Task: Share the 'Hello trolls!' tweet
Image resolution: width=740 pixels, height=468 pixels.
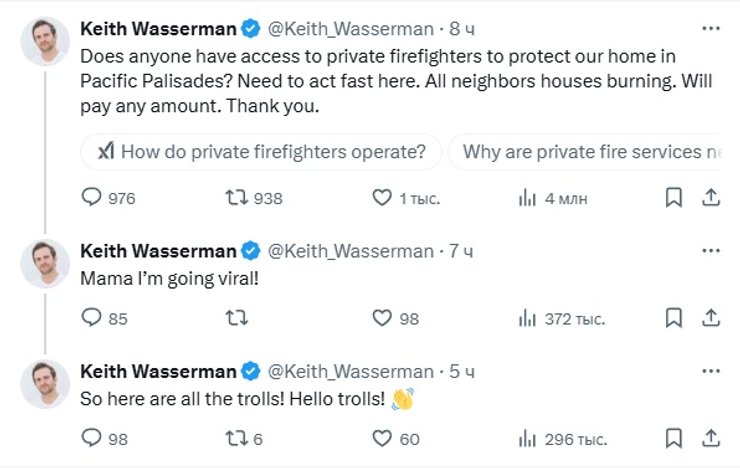Action: coord(710,438)
